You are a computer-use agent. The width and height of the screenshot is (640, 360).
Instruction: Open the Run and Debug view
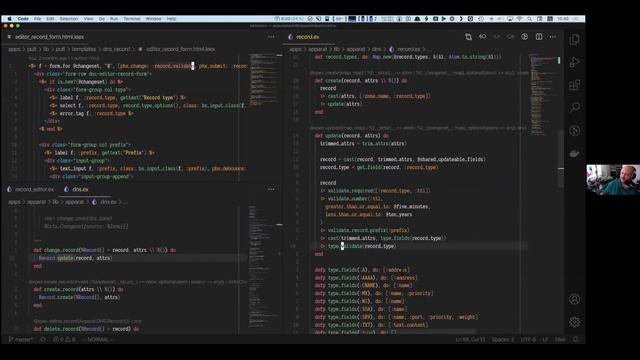[x=575, y=62]
